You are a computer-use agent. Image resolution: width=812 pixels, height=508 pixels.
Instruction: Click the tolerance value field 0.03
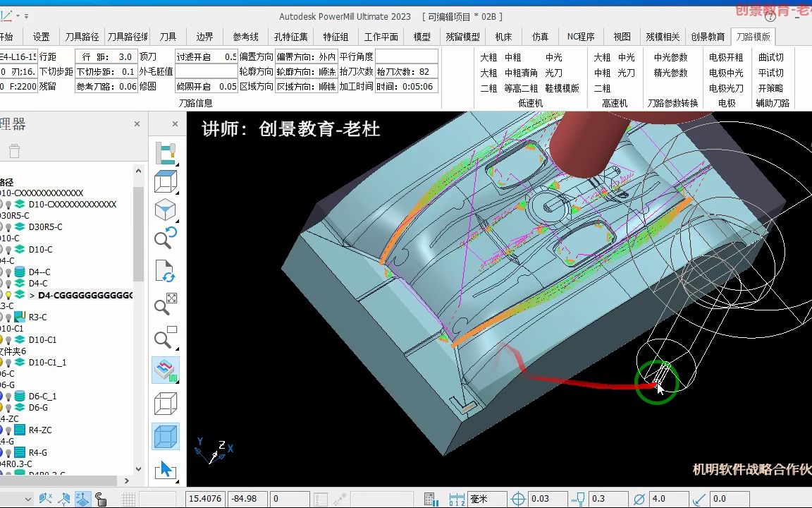click(548, 499)
